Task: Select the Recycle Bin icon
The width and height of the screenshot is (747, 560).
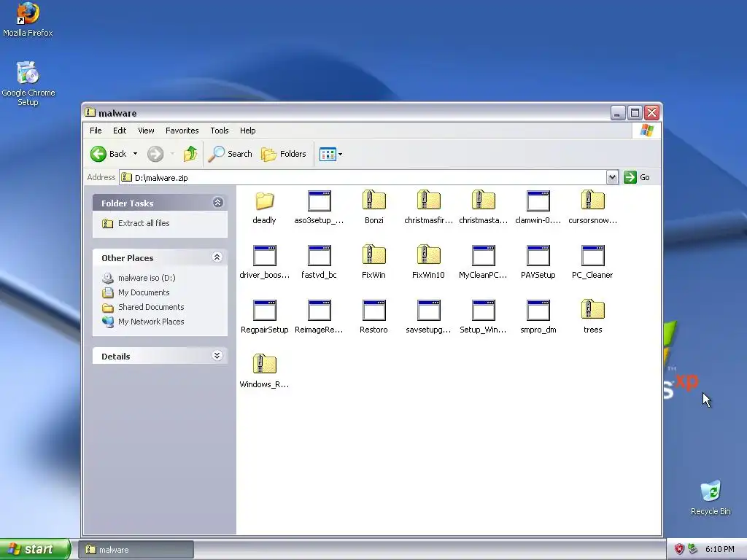Action: 711,498
